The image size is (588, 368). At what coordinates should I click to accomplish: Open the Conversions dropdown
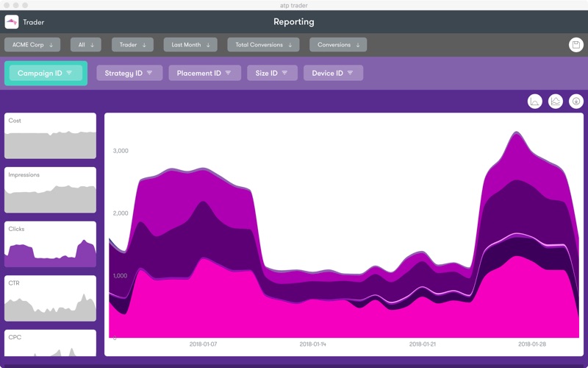[338, 45]
